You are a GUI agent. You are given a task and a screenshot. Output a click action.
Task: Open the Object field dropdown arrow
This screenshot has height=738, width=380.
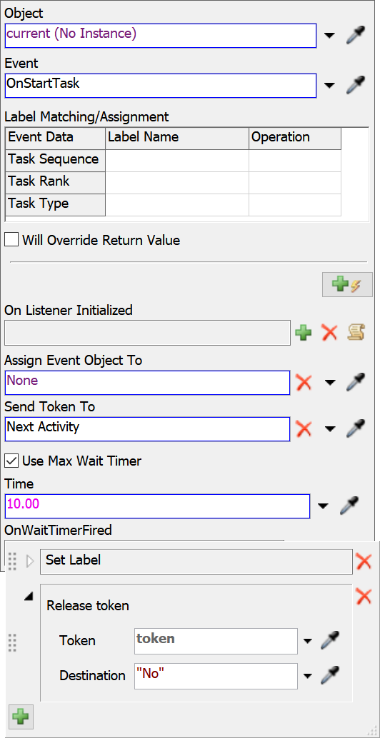331,36
